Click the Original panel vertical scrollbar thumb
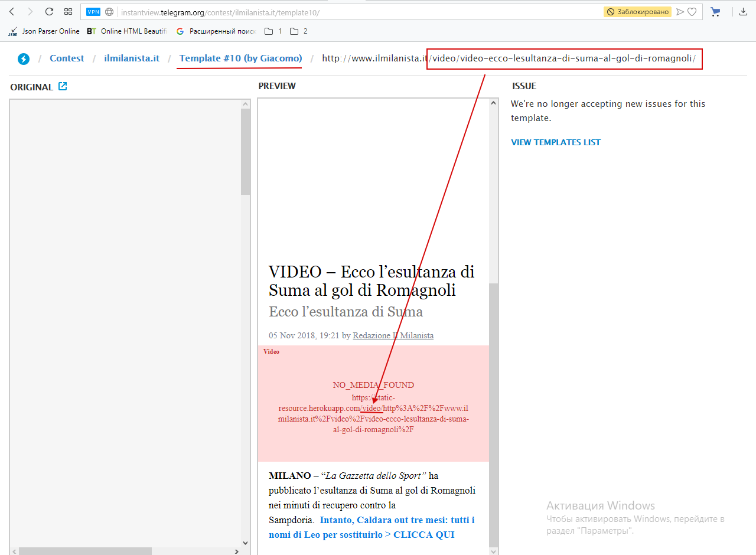Screen dimensions: 756x555 pos(246,152)
